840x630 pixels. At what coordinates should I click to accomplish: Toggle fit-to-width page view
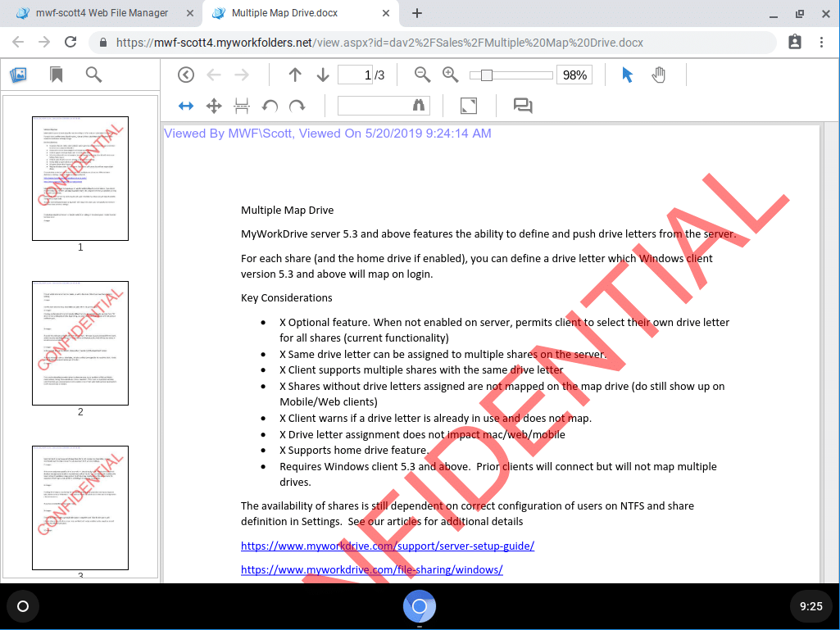click(x=185, y=105)
